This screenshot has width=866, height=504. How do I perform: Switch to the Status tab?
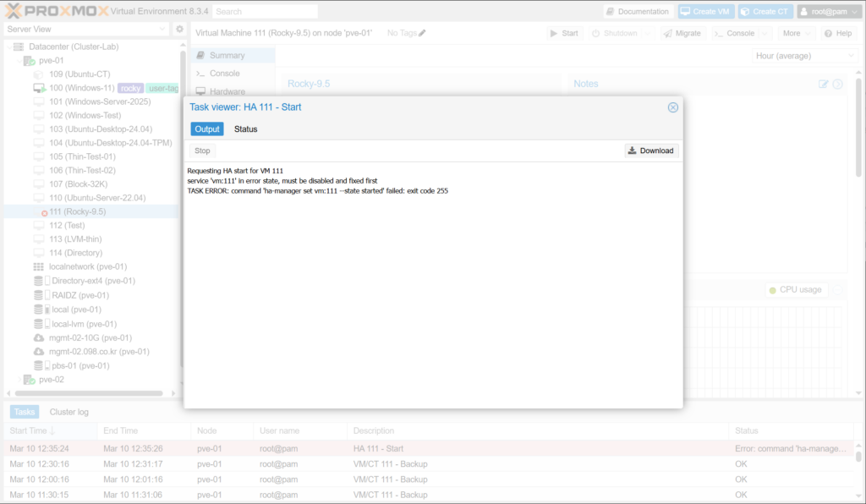tap(246, 129)
